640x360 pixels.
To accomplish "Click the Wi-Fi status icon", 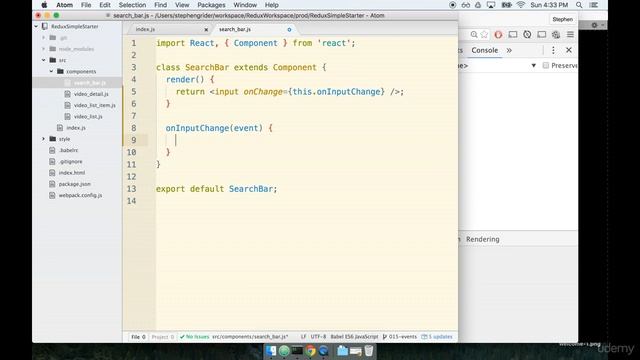I will click(x=520, y=5).
